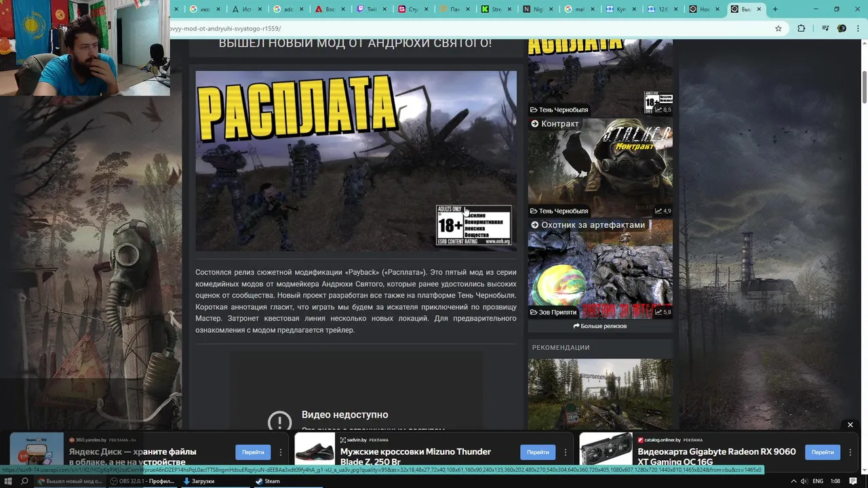The width and height of the screenshot is (868, 488).
Task: Click the Контракт mod cover thumbnail
Action: tap(600, 168)
